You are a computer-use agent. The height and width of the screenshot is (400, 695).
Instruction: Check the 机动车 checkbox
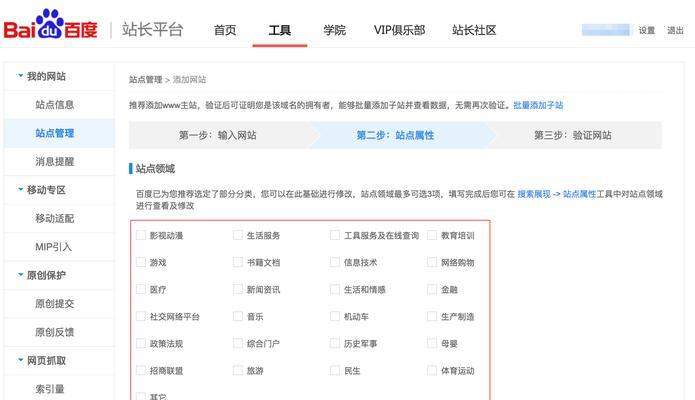335,316
